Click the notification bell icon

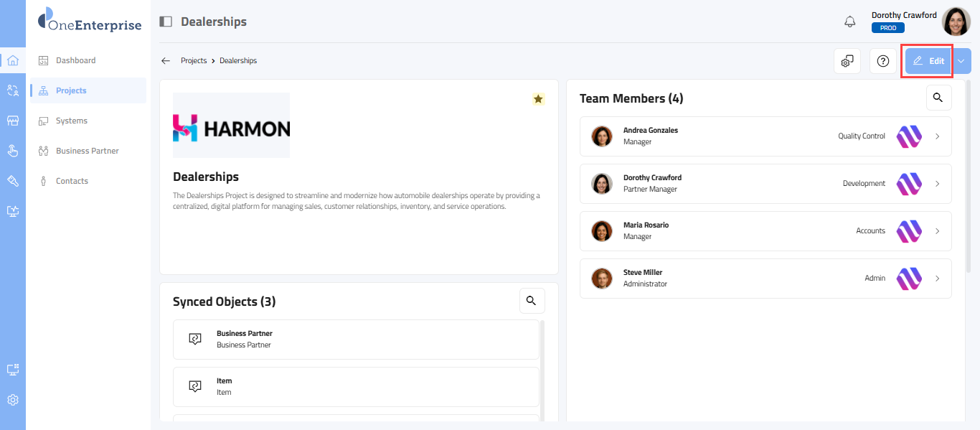[849, 22]
